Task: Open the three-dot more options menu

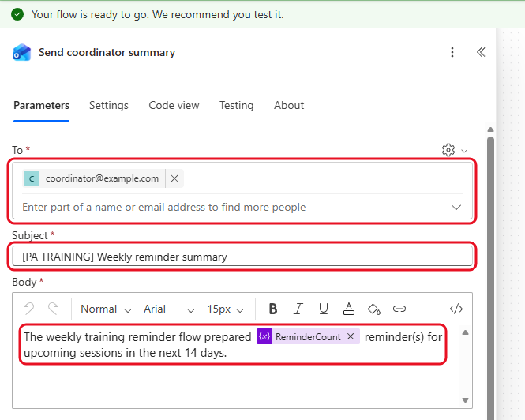Action: [452, 52]
